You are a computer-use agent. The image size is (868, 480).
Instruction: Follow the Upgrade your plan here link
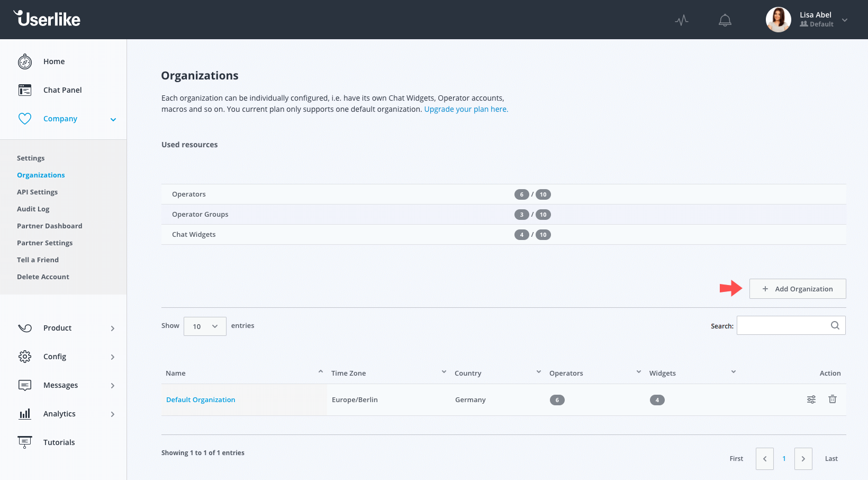point(466,109)
